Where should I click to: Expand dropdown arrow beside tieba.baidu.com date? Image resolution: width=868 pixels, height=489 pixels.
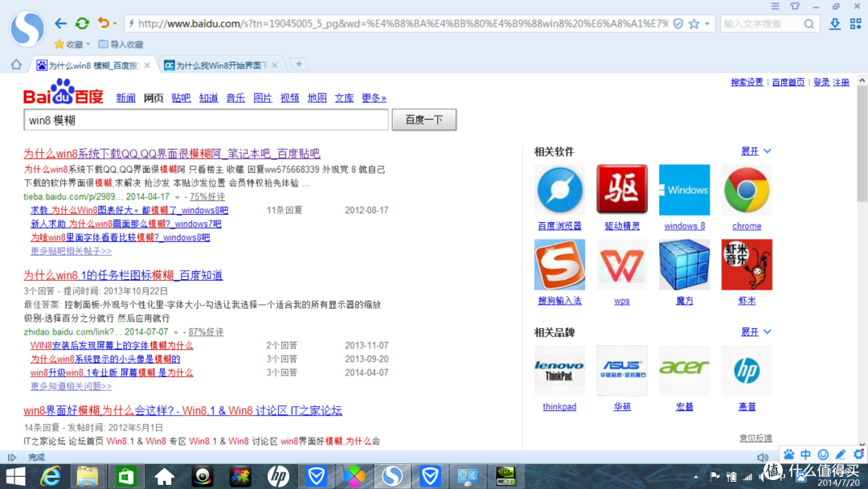(177, 197)
